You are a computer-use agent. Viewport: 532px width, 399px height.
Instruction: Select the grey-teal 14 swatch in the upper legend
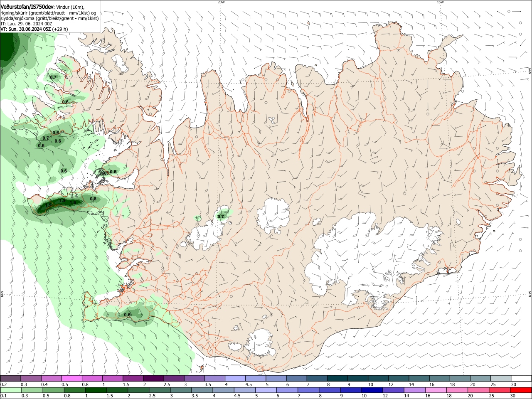click(x=419, y=378)
